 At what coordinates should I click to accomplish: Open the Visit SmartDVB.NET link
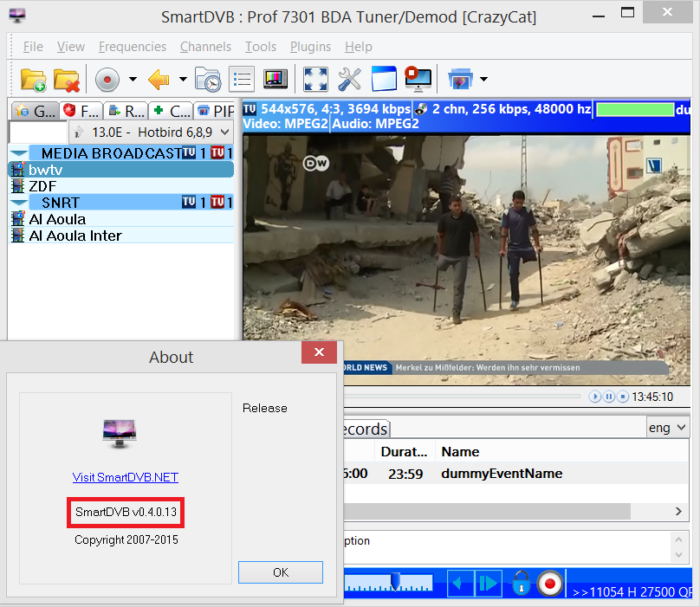click(125, 477)
